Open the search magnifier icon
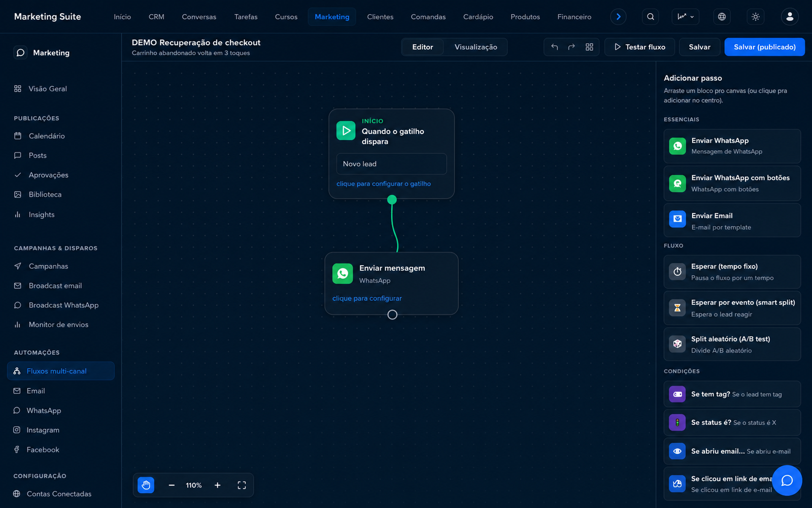Viewport: 812px width, 508px height. pos(651,17)
